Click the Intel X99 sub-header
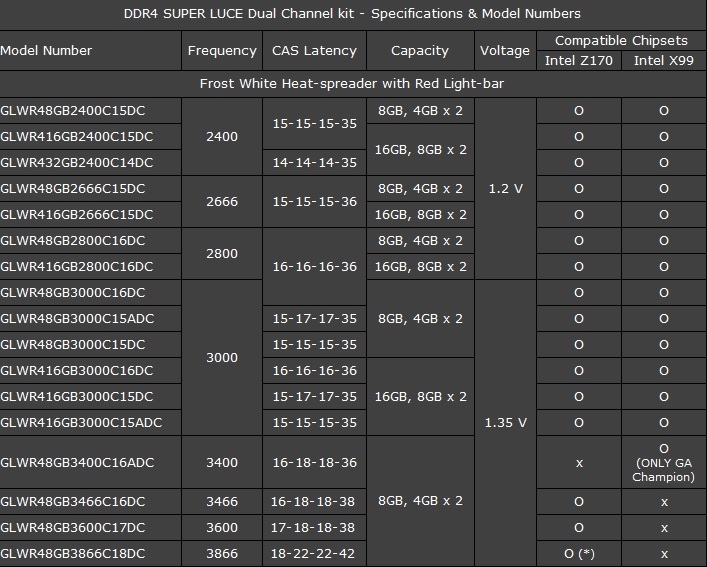707x567 pixels. pos(664,60)
